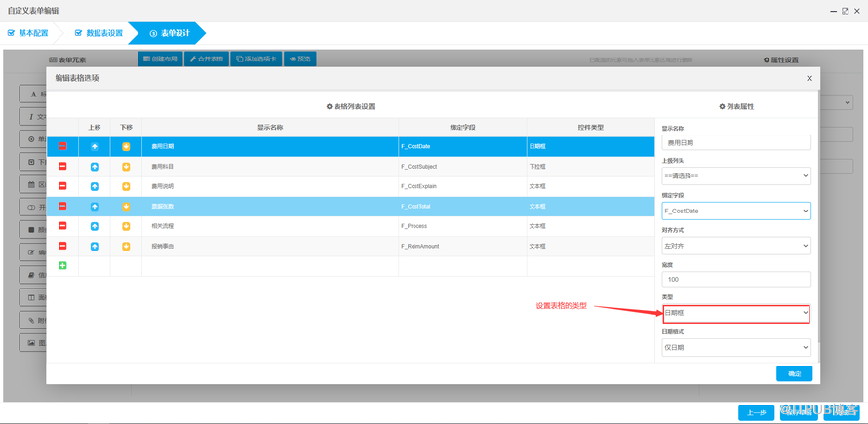Choose date format in 日期格式 dropdown
The width and height of the screenshot is (868, 424).
click(736, 347)
